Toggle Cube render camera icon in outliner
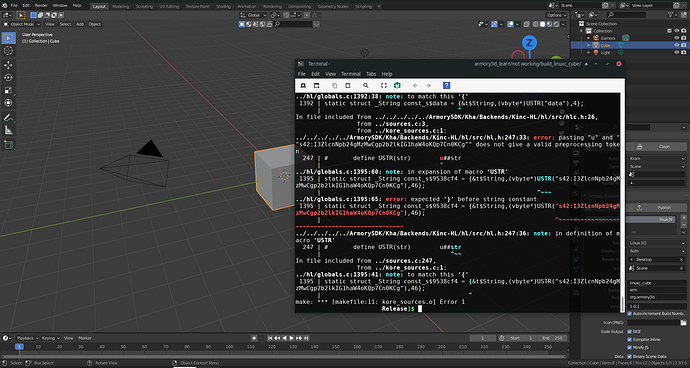The width and height of the screenshot is (690, 368). (x=684, y=45)
